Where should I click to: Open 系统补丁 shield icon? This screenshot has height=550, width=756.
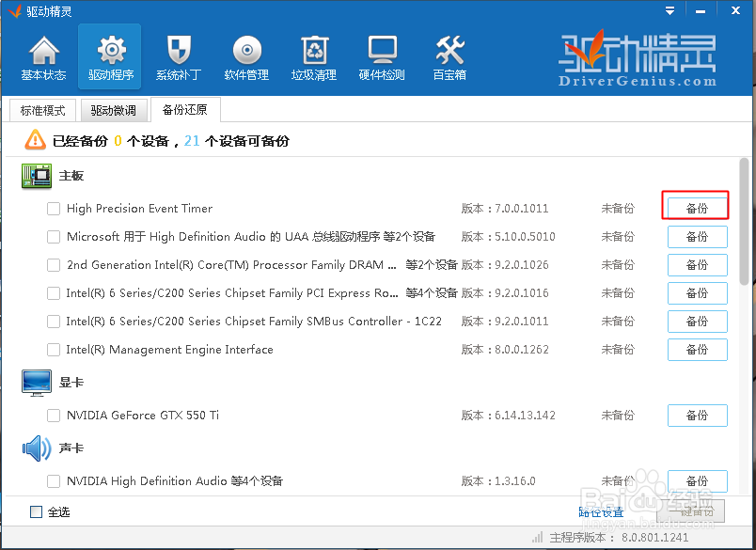179,57
